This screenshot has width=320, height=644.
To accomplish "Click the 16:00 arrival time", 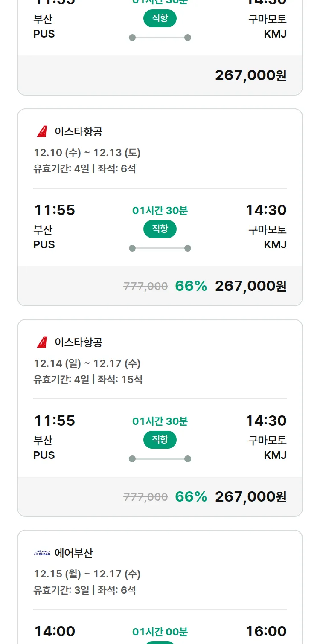I will point(266,631).
